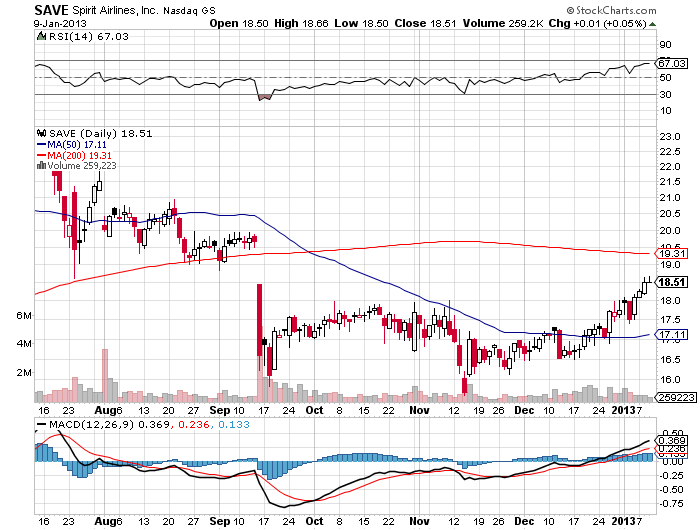
Task: Click the Close 18.51 value in the header
Action: pos(425,24)
